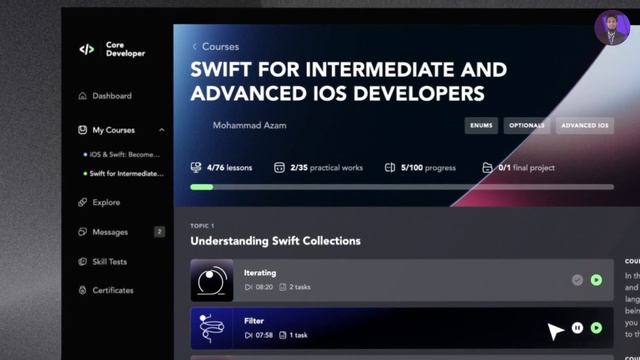
Task: Open the Filter lesson thumbnail
Action: 212,328
